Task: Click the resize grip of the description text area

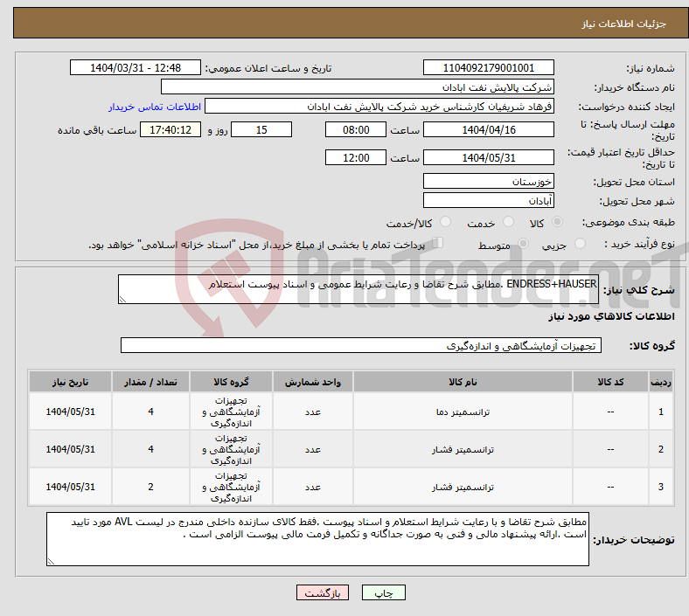Action: pyautogui.click(x=122, y=300)
